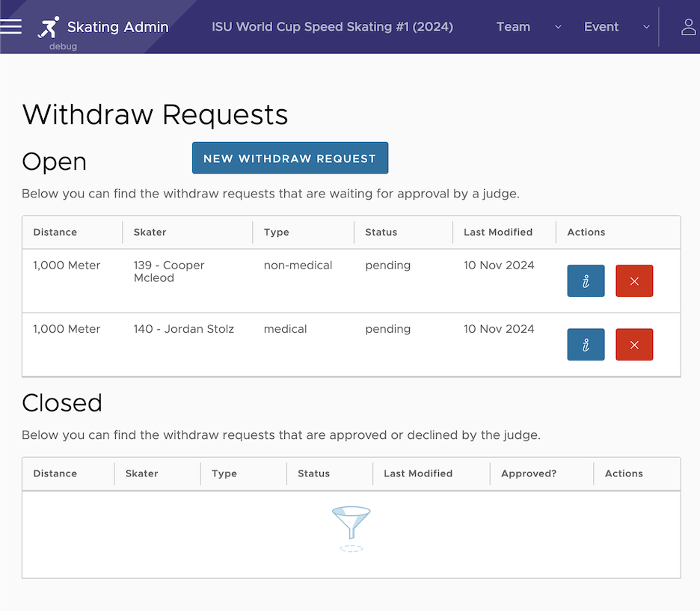
Task: Cancel Cooper Mcleod's withdraw request
Action: click(634, 280)
